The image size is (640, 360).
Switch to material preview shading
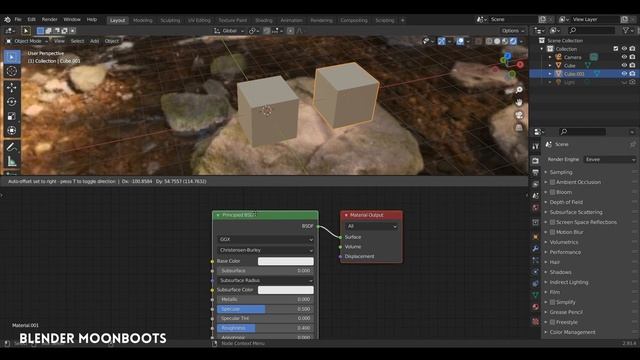[x=505, y=41]
